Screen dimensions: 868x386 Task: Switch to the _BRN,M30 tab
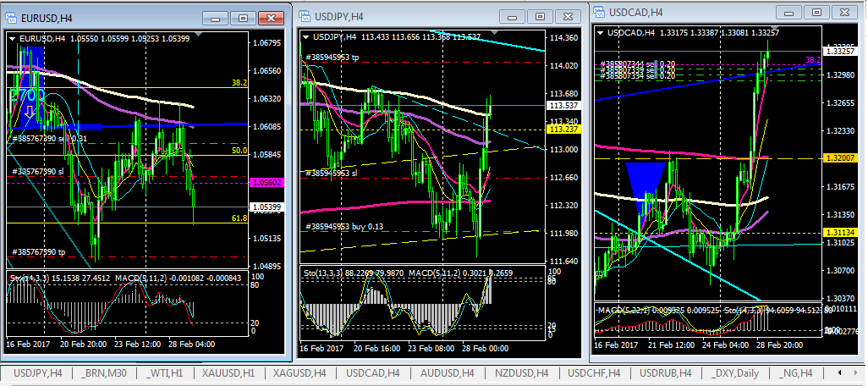pos(103,372)
